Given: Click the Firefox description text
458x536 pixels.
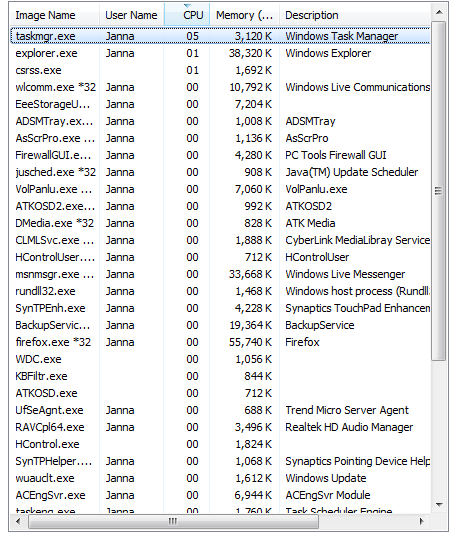Looking at the screenshot, I should pos(302,342).
